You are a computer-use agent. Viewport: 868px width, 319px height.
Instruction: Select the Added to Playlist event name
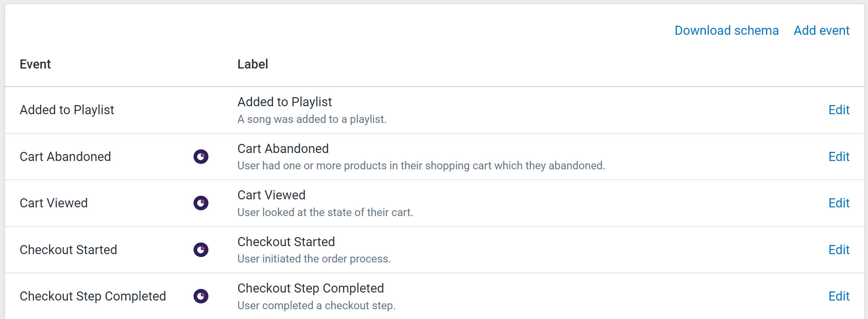point(67,110)
